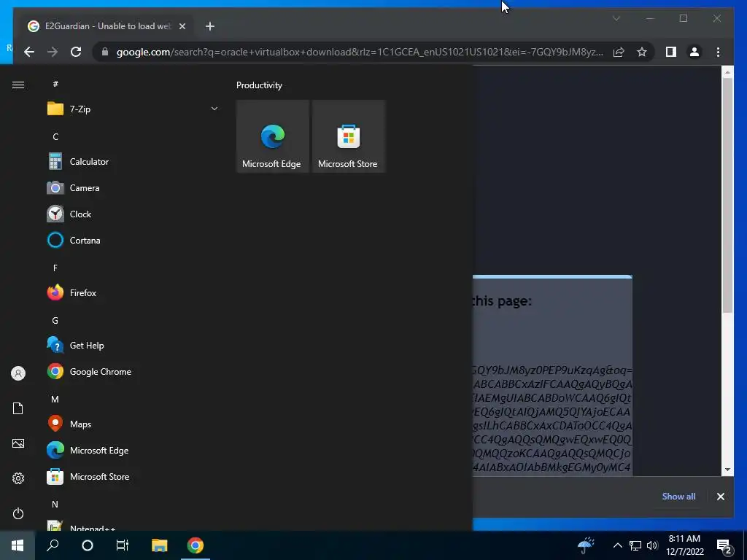Screen dimensions: 747x560
Task: Click the Chrome address bar URL
Action: pos(360,52)
